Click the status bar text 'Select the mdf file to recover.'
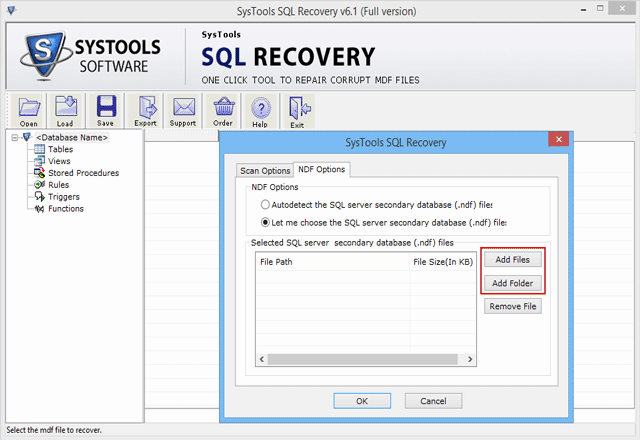 pyautogui.click(x=54, y=430)
